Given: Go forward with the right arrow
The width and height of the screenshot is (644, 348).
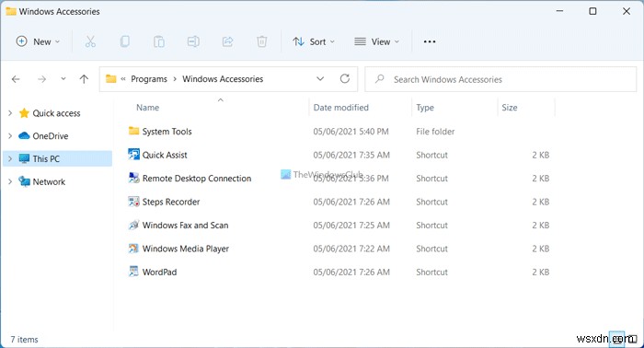Looking at the screenshot, I should click(x=41, y=79).
